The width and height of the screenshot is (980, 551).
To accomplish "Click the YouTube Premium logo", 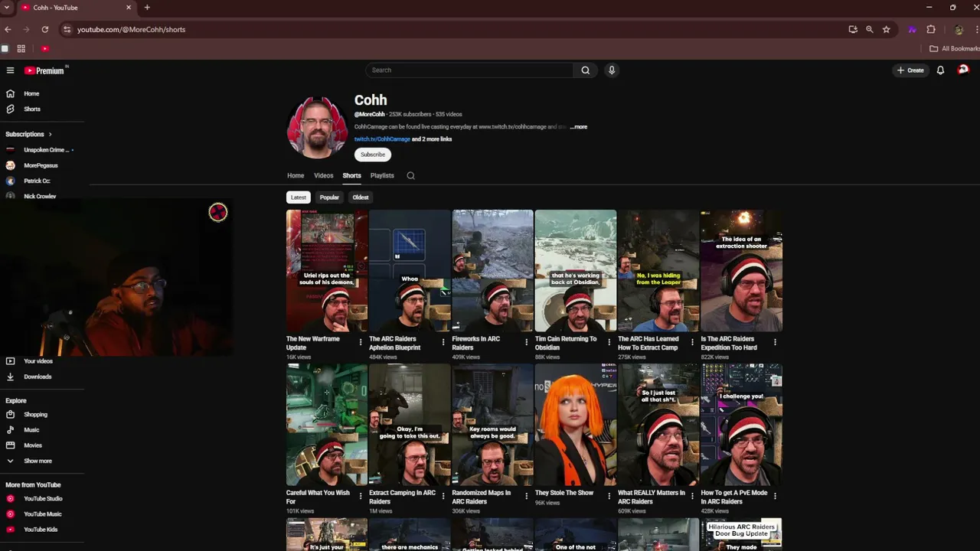I will point(44,70).
